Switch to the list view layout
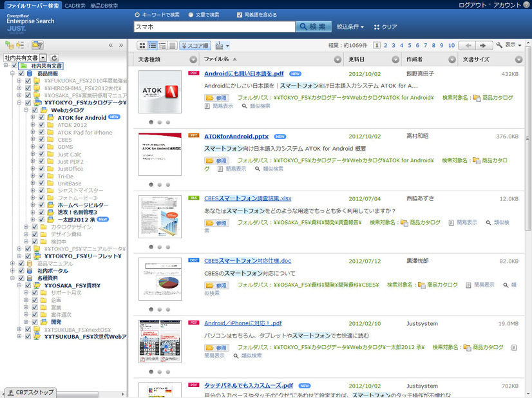 pyautogui.click(x=153, y=46)
